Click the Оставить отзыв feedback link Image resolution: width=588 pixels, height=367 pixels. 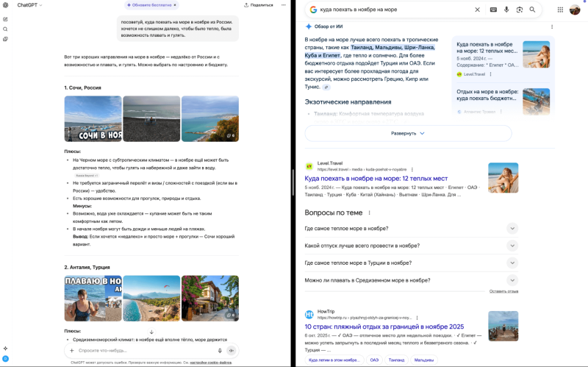coord(503,291)
